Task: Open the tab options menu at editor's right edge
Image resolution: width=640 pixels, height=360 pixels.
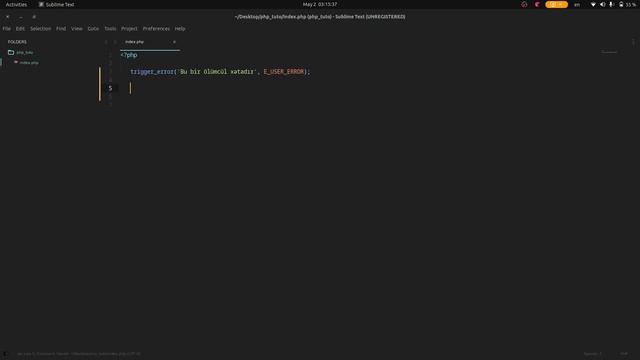Action: (x=633, y=42)
